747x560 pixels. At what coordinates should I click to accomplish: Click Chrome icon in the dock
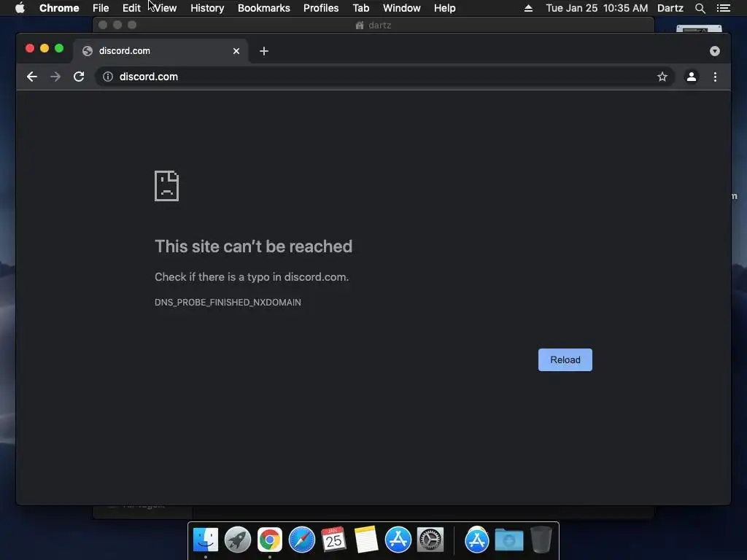tap(270, 540)
